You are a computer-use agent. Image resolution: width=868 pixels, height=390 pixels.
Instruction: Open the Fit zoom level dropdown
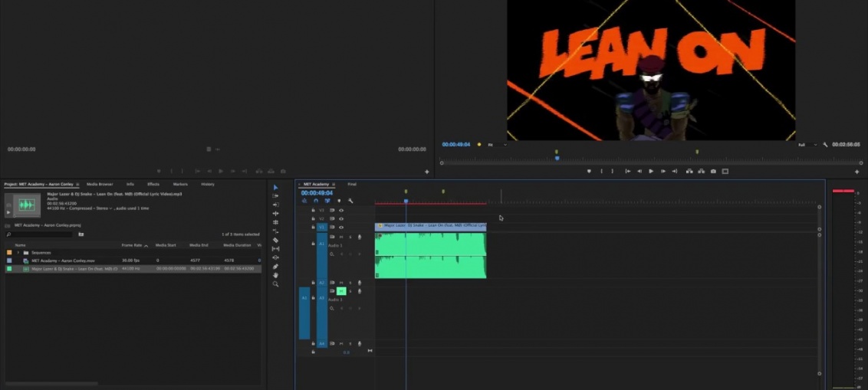pyautogui.click(x=497, y=145)
